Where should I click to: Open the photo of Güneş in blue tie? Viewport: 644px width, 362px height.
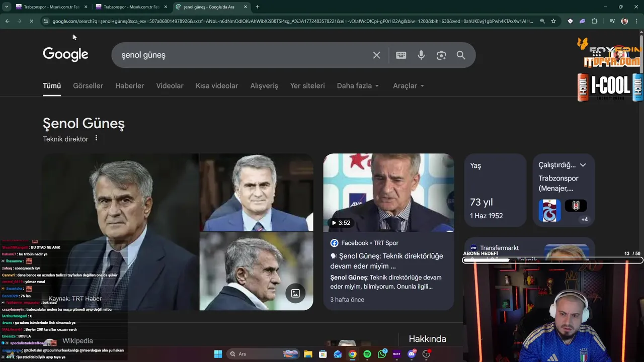coord(256,192)
